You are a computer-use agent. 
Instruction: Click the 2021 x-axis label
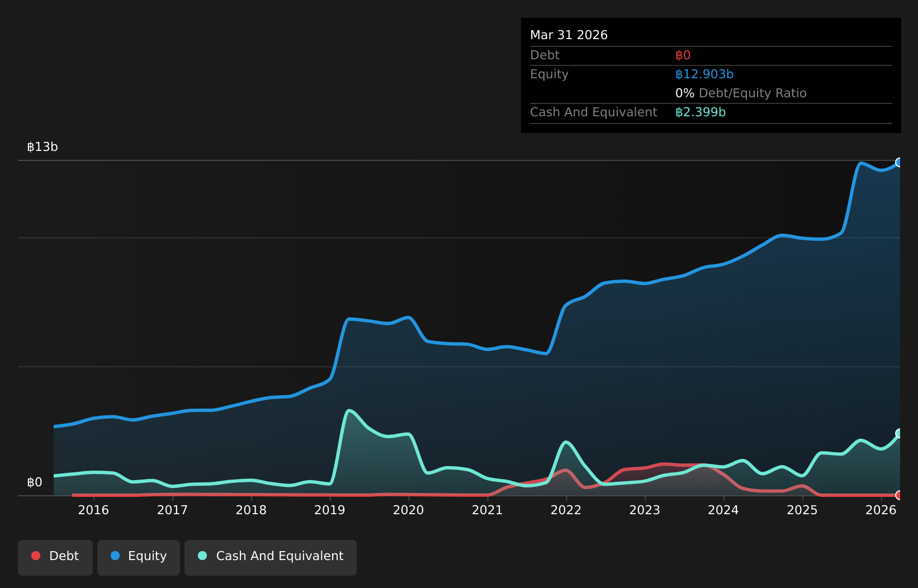(x=488, y=510)
